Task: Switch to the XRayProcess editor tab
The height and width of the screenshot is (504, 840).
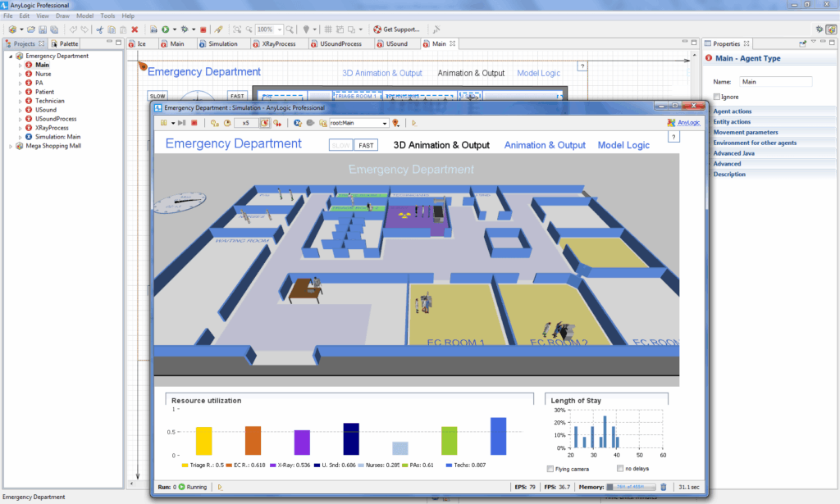Action: tap(274, 44)
